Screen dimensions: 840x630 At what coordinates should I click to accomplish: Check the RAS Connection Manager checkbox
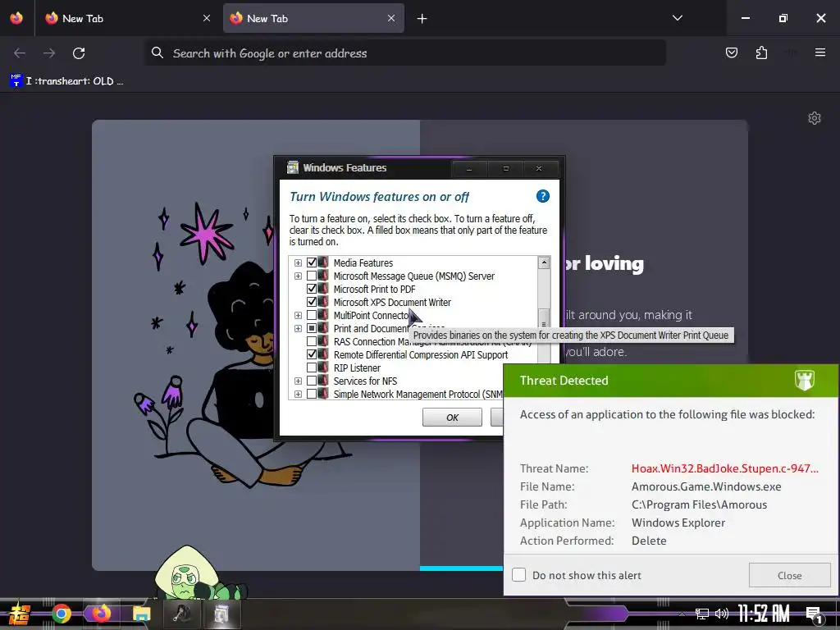coord(312,341)
